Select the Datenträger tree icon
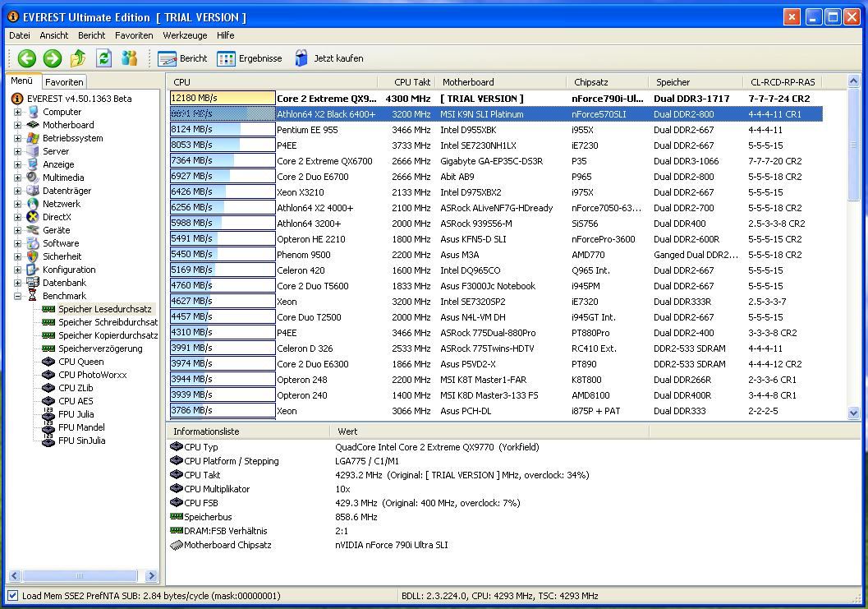This screenshot has height=609, width=868. [33, 191]
